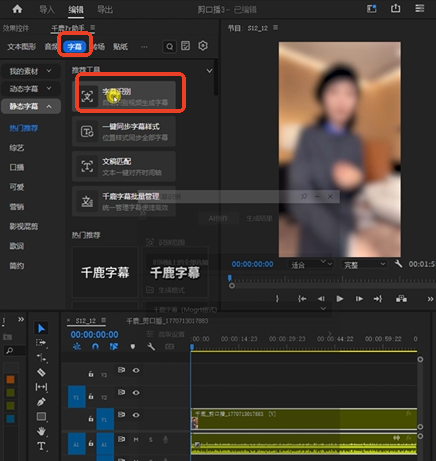
Task: Expand Program monitor button overflow chevrons
Action: pos(430,299)
